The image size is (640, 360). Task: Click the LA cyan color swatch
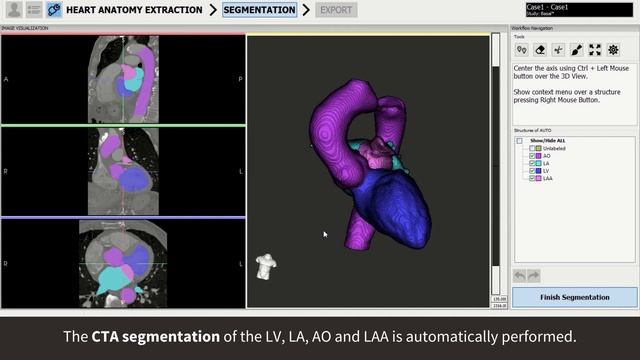[x=538, y=163]
